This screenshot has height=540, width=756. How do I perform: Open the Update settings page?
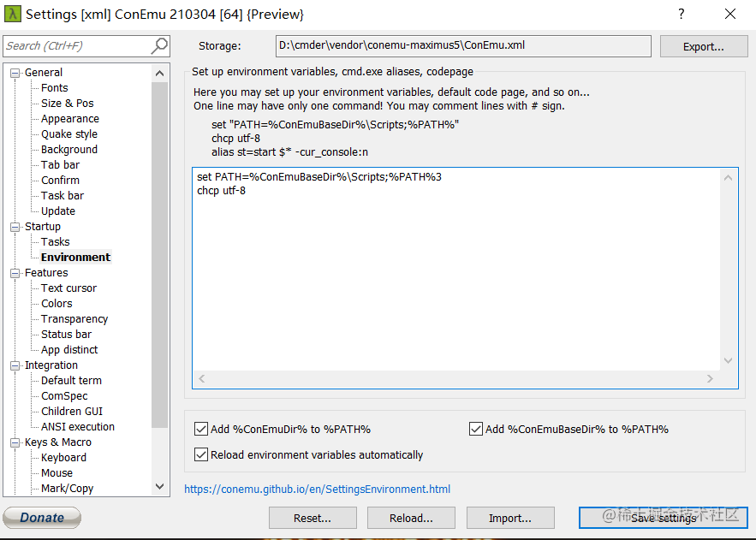coord(58,211)
